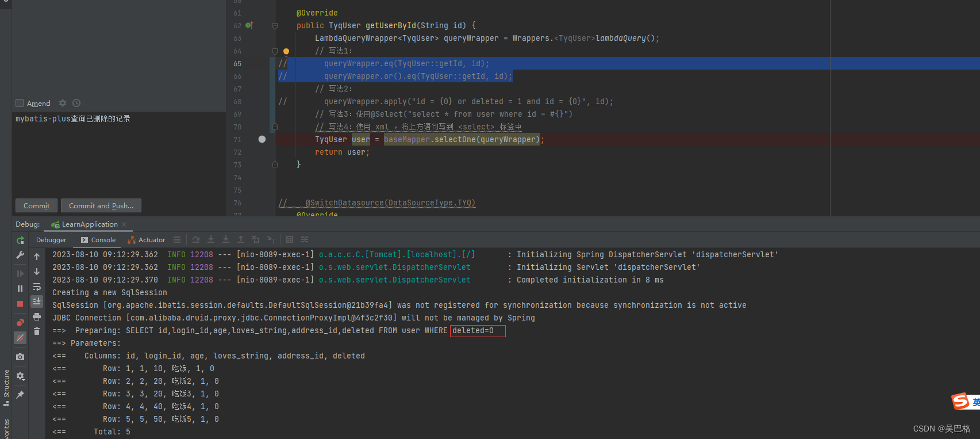Run to Cursor in debug toolbar
This screenshot has height=439, width=980.
(x=271, y=240)
